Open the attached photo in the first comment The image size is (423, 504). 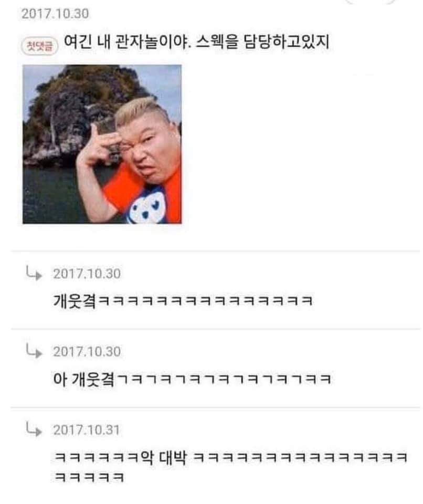click(102, 144)
